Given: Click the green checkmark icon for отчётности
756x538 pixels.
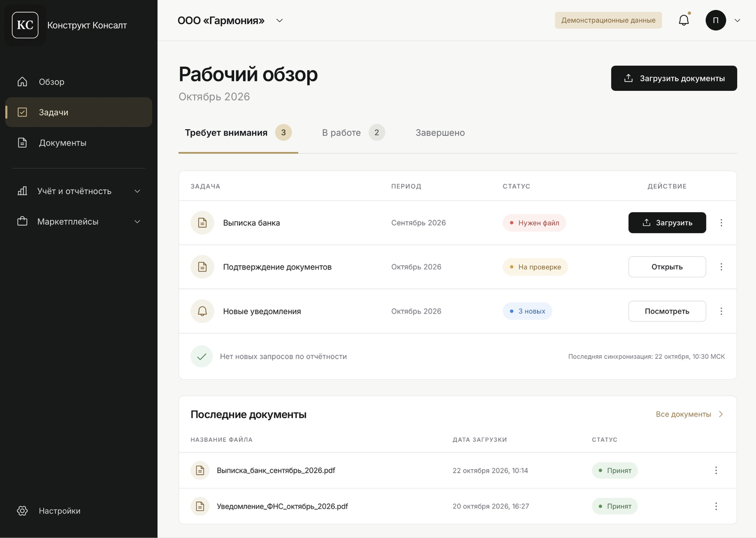Looking at the screenshot, I should tap(202, 356).
